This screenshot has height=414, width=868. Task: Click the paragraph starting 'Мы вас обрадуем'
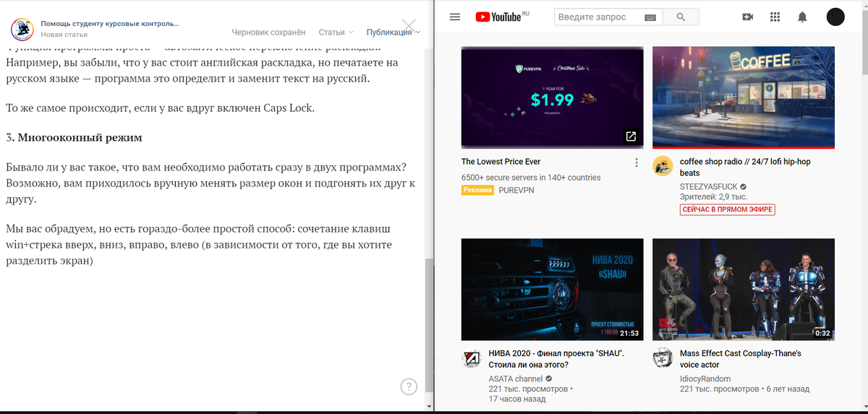[x=198, y=246]
